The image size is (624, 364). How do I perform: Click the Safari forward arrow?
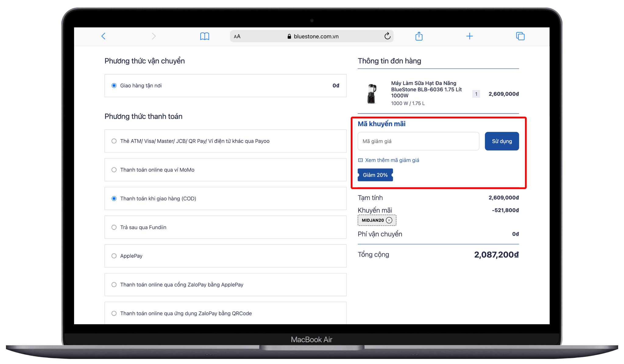point(154,36)
